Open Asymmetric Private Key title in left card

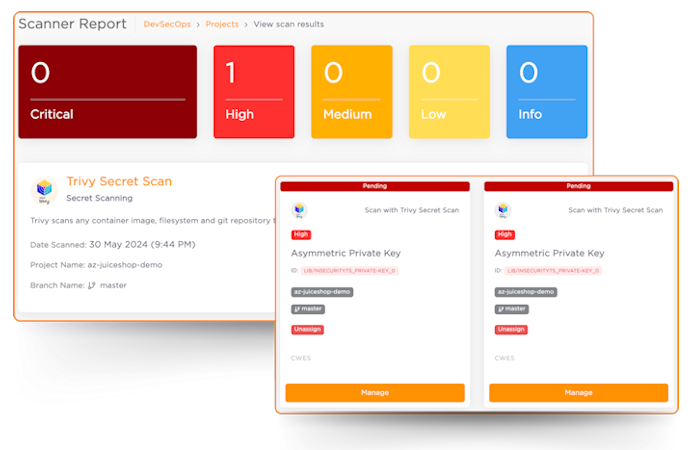(x=346, y=253)
